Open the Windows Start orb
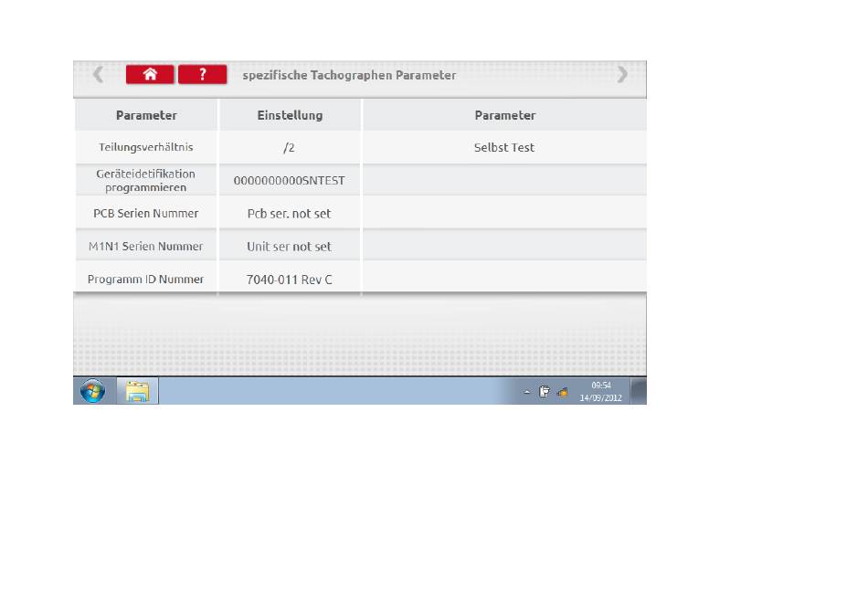The width and height of the screenshot is (868, 592). coord(92,391)
